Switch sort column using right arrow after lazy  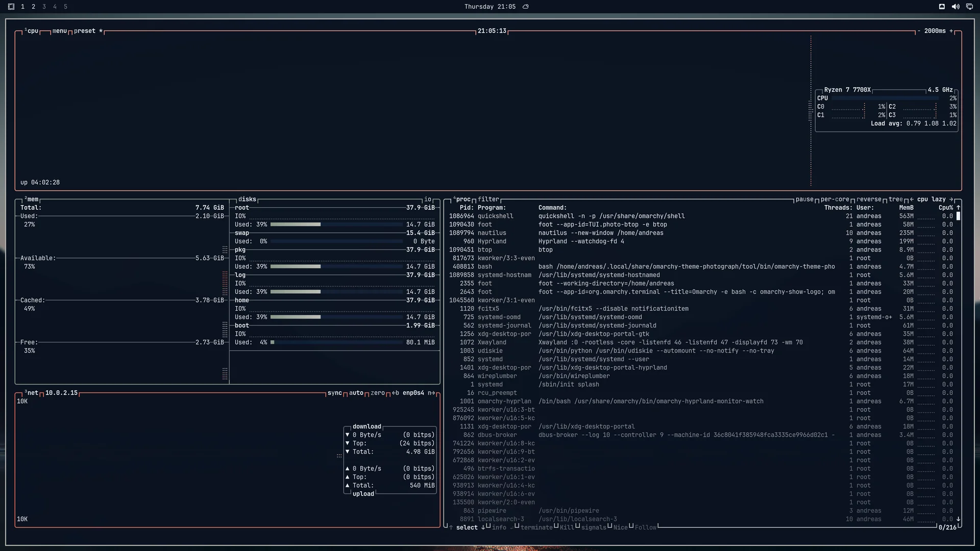click(951, 199)
